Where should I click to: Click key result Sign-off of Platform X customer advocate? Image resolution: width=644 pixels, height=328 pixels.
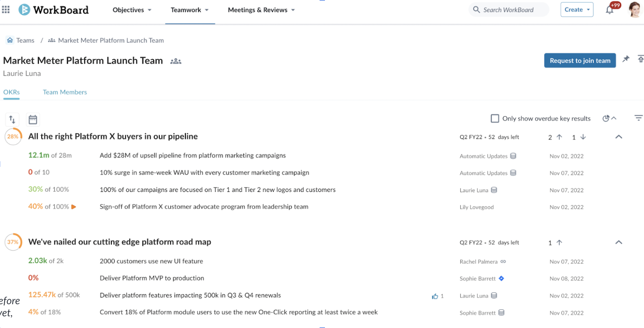pos(204,207)
